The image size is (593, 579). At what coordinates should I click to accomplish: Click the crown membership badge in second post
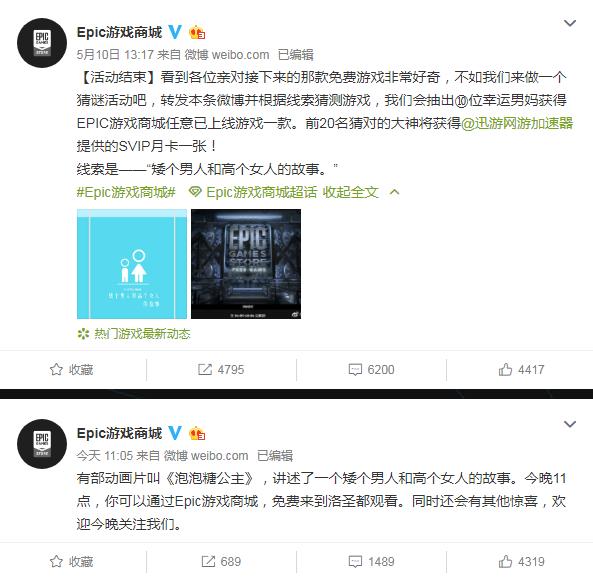[x=197, y=433]
